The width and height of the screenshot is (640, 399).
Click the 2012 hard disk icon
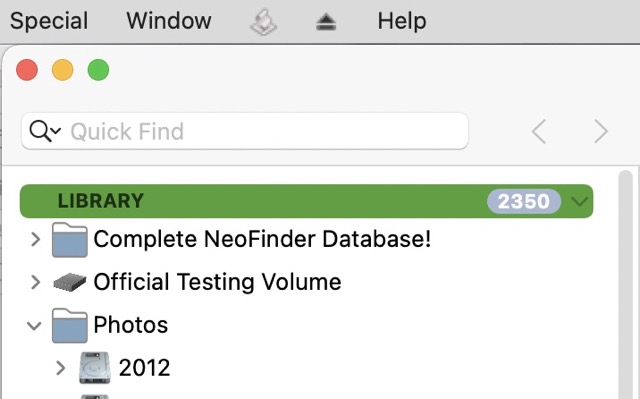click(x=94, y=368)
